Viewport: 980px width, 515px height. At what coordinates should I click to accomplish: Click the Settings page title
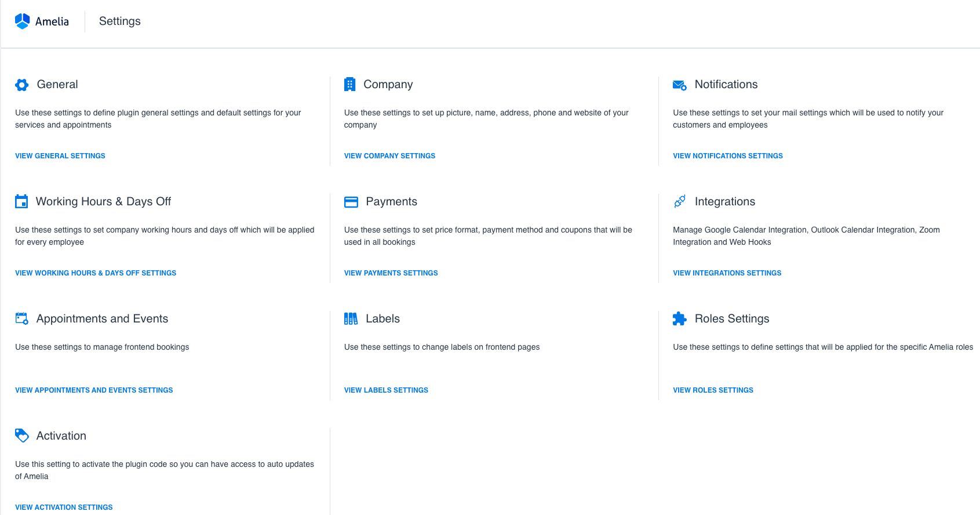(x=120, y=21)
